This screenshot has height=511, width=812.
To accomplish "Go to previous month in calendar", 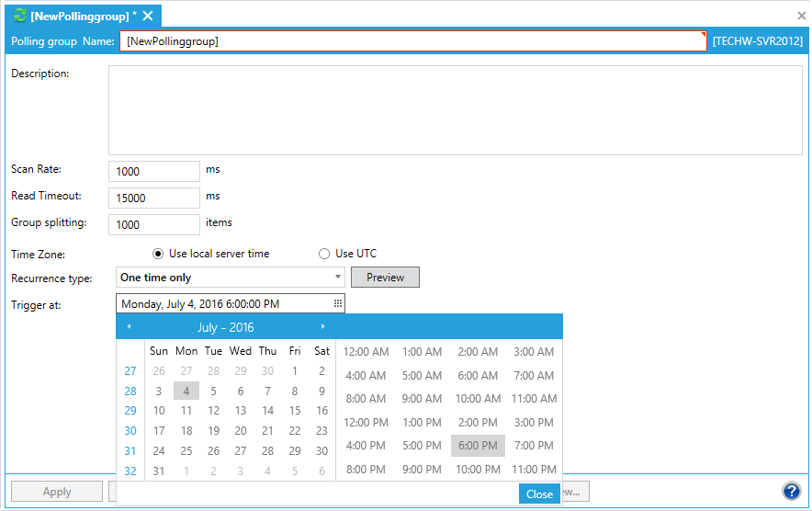I will tap(129, 327).
